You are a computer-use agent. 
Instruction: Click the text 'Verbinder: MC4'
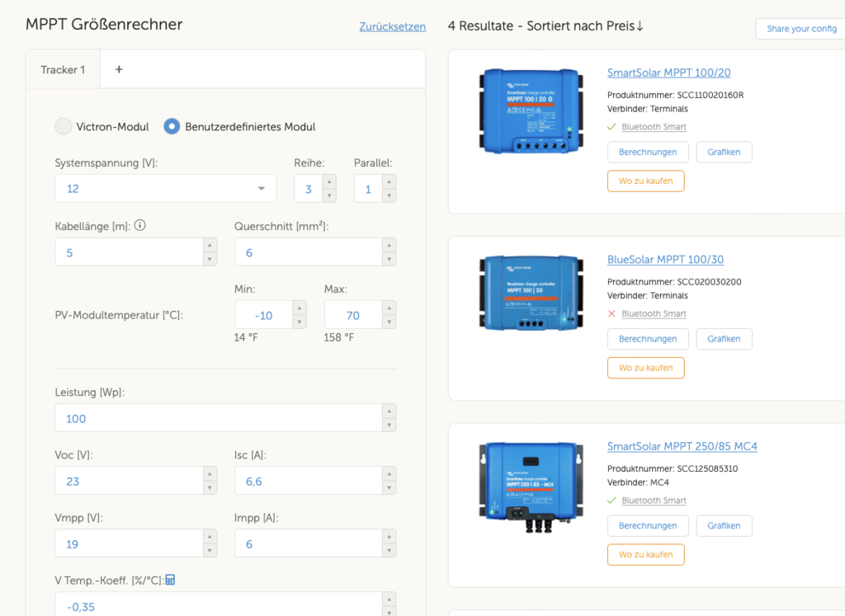pos(638,482)
